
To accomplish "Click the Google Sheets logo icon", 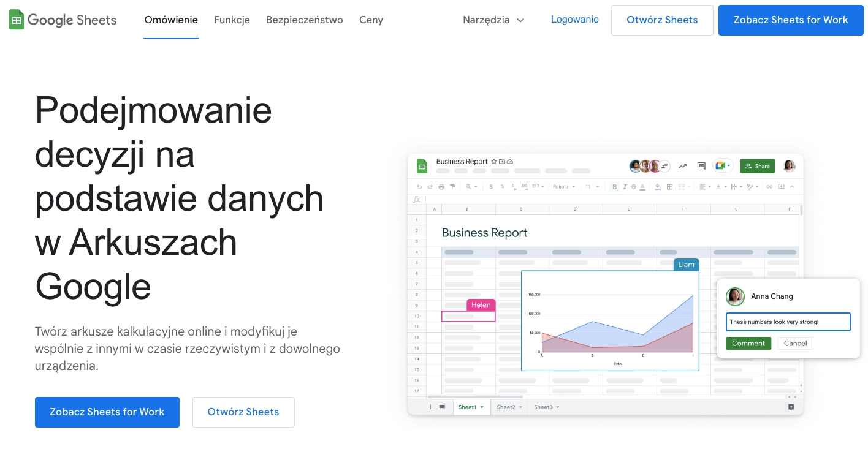I will point(17,20).
